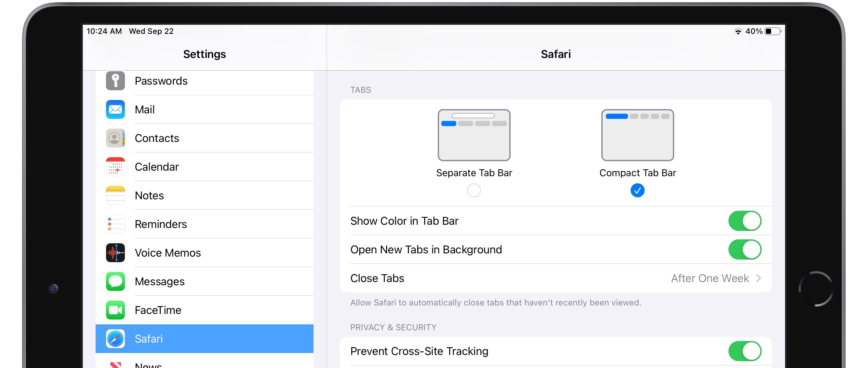Tap the Compact Tab Bar thumbnail
This screenshot has width=868, height=368.
click(637, 135)
